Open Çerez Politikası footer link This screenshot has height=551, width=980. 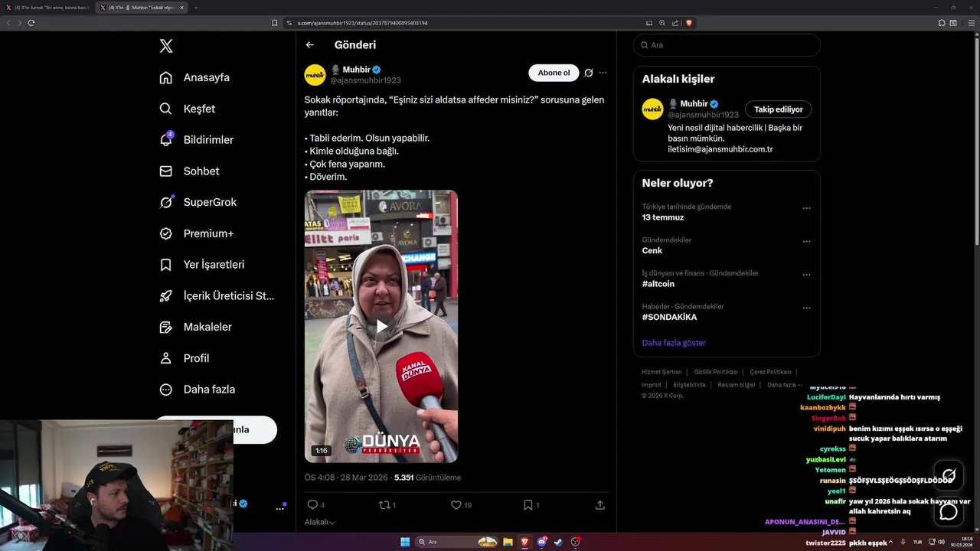click(770, 372)
